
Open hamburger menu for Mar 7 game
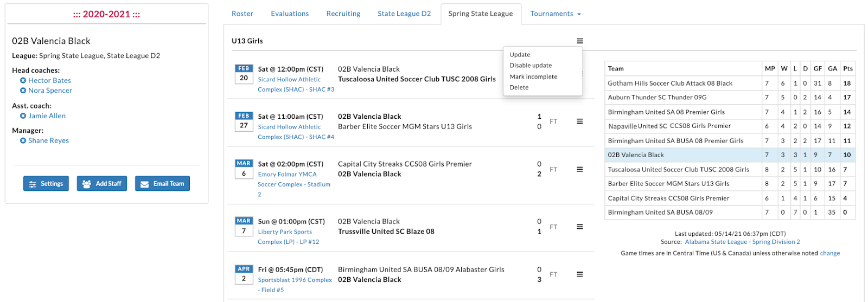(x=580, y=227)
